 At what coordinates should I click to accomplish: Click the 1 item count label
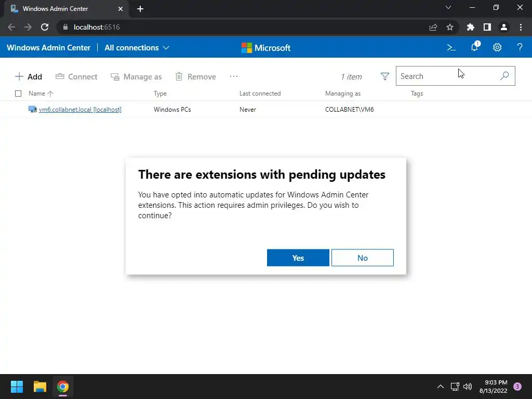tap(352, 77)
